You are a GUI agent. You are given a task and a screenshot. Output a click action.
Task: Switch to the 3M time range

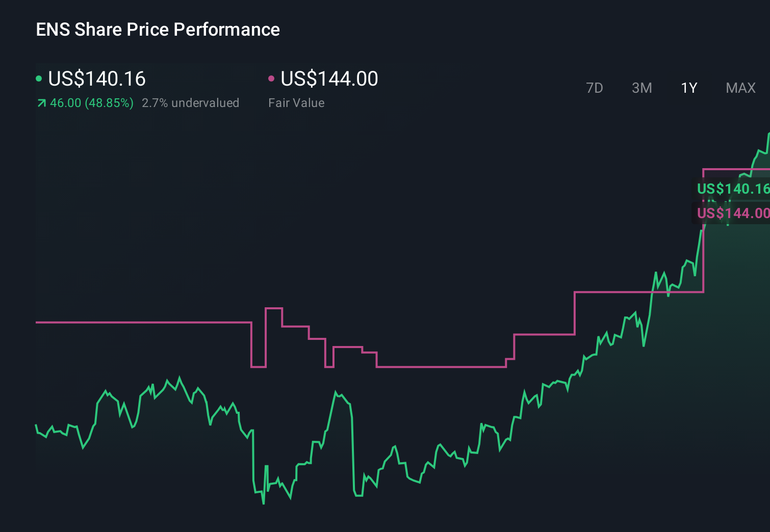[x=641, y=88]
